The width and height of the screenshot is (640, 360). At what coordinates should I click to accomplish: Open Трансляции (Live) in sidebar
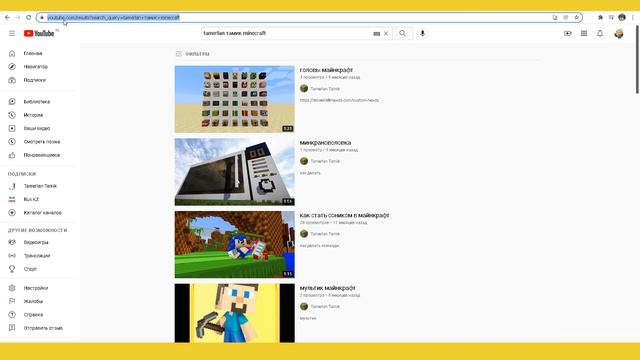point(38,256)
